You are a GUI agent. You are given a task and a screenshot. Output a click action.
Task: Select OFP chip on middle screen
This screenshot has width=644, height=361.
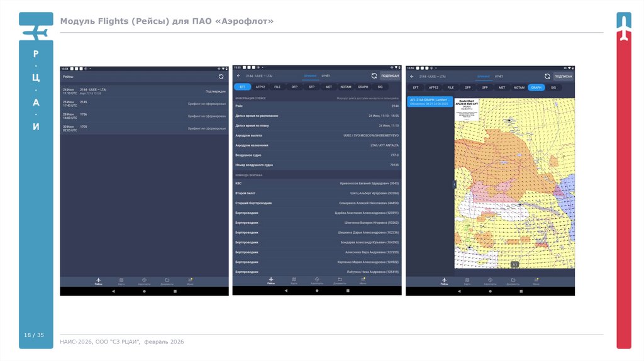[294, 87]
